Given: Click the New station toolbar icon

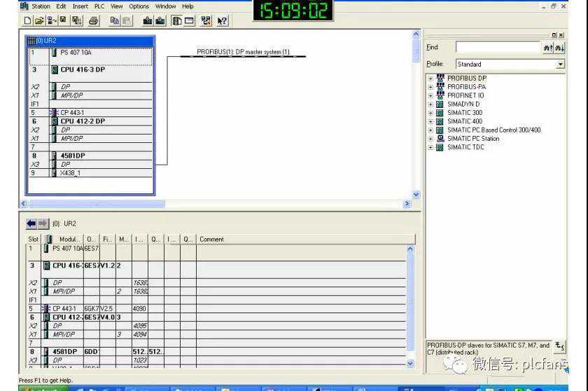Looking at the screenshot, I should coord(27,21).
